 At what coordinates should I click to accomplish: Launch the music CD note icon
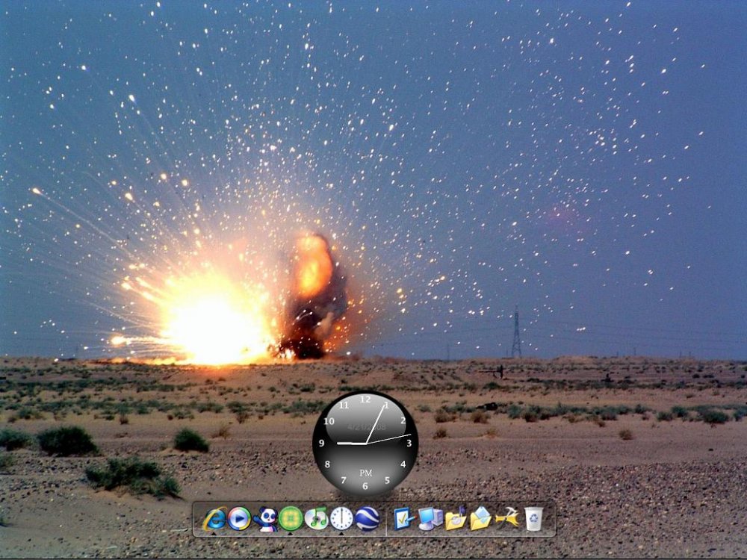coord(316,518)
